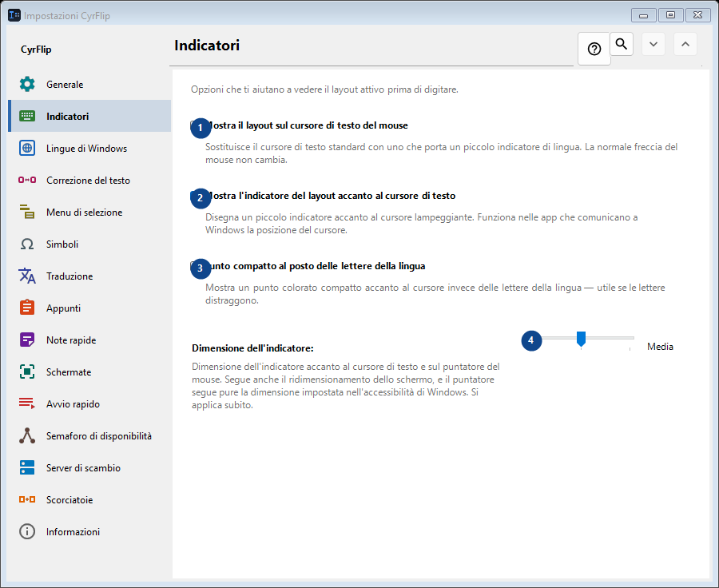Screen dimensions: 719x588
Task: Open search with the magnifier icon
Action: (622, 44)
